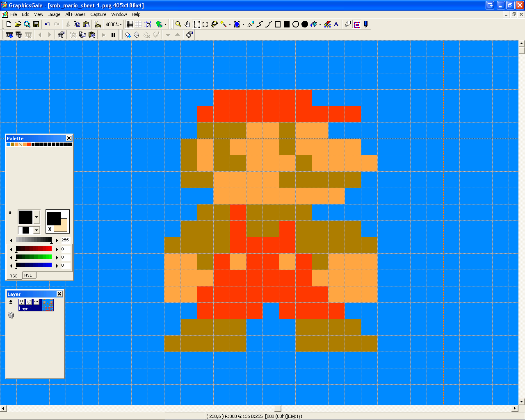Pick the brown palette swatch
This screenshot has width=525, height=420.
(x=13, y=144)
